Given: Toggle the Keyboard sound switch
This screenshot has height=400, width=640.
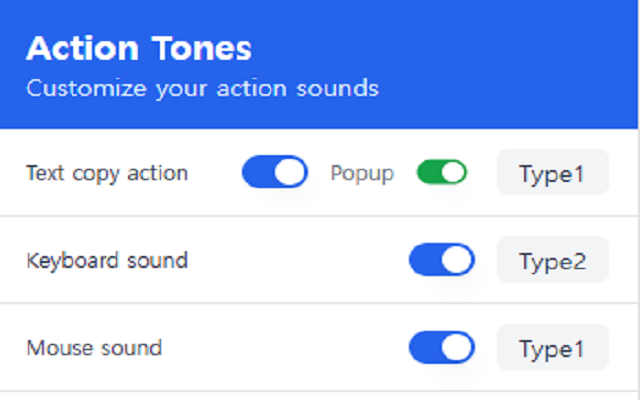Looking at the screenshot, I should pos(441,261).
